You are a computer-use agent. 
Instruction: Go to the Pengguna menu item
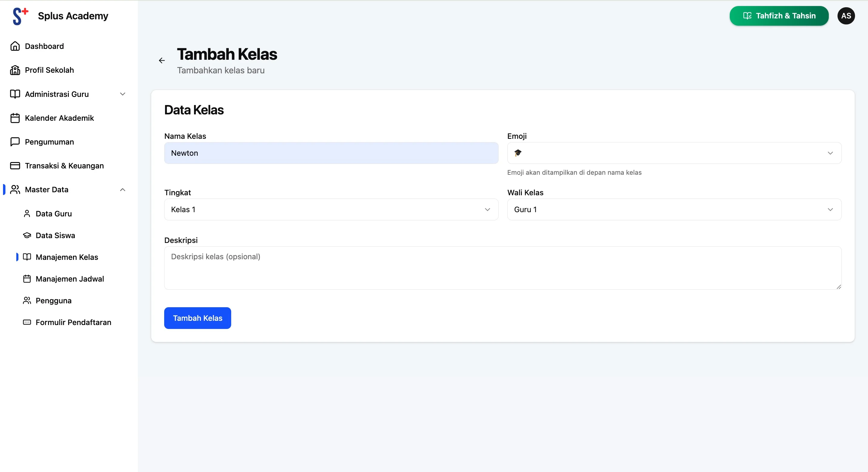(54, 301)
